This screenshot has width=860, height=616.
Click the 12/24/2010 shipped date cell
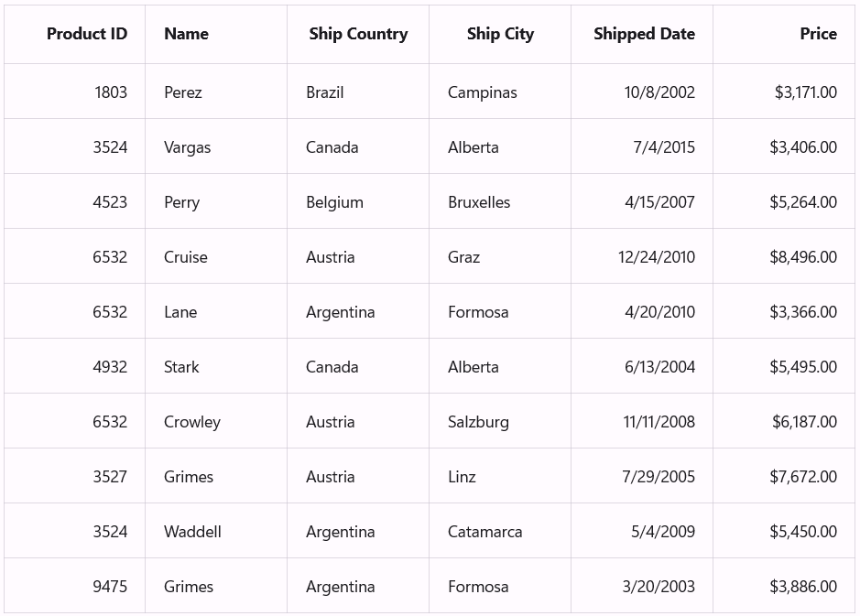[657, 257]
